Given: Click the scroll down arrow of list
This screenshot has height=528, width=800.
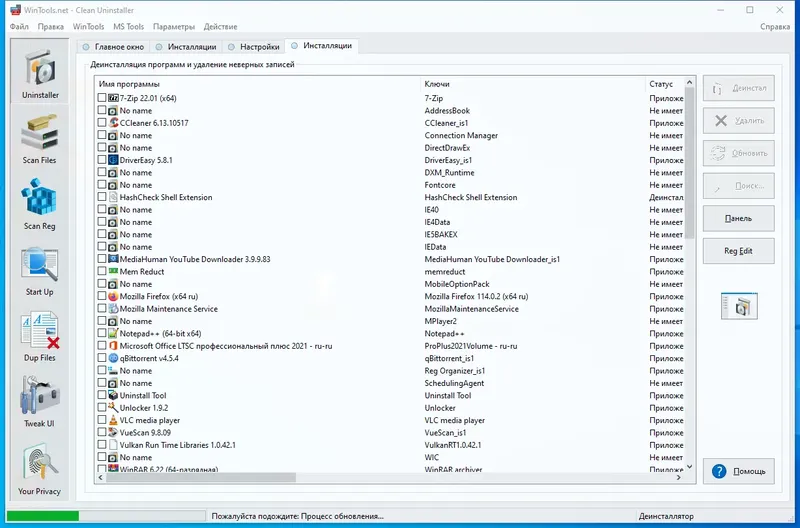Looking at the screenshot, I should 689,467.
